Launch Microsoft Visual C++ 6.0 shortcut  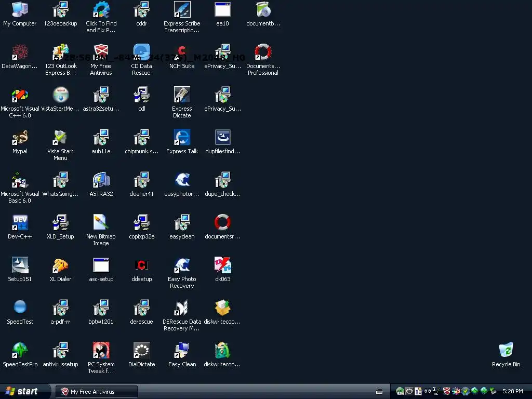click(20, 102)
